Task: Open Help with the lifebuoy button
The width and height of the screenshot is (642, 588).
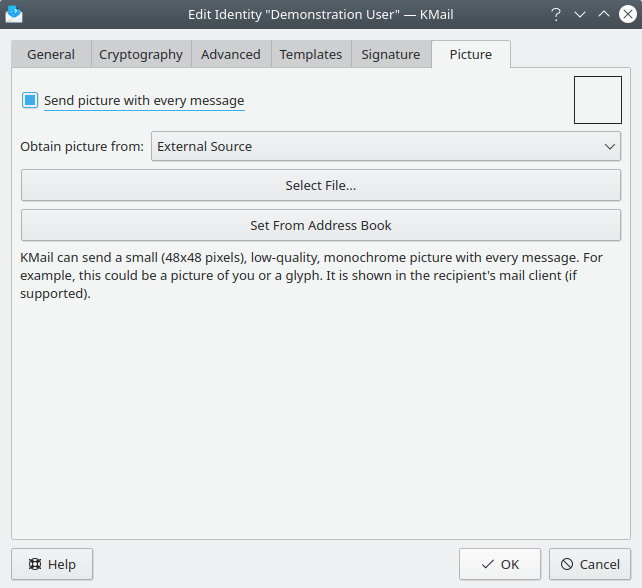Action: [52, 564]
